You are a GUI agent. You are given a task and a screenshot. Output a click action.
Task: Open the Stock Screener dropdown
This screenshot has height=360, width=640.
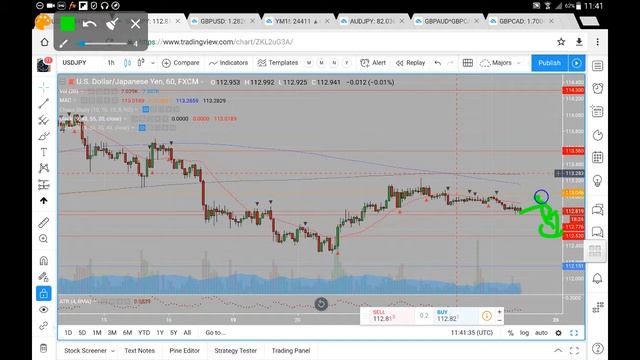(x=89, y=351)
